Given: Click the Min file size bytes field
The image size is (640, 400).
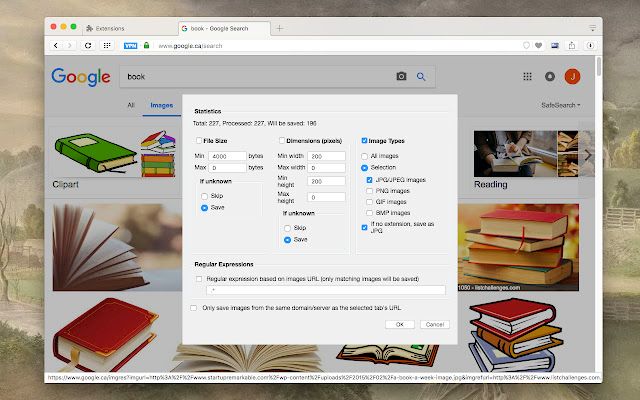Looking at the screenshot, I should click(x=227, y=156).
